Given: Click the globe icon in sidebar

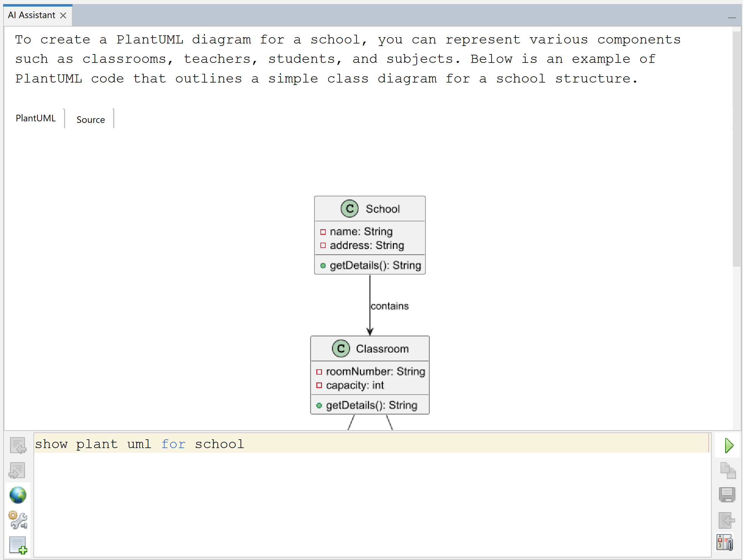Looking at the screenshot, I should (x=18, y=495).
